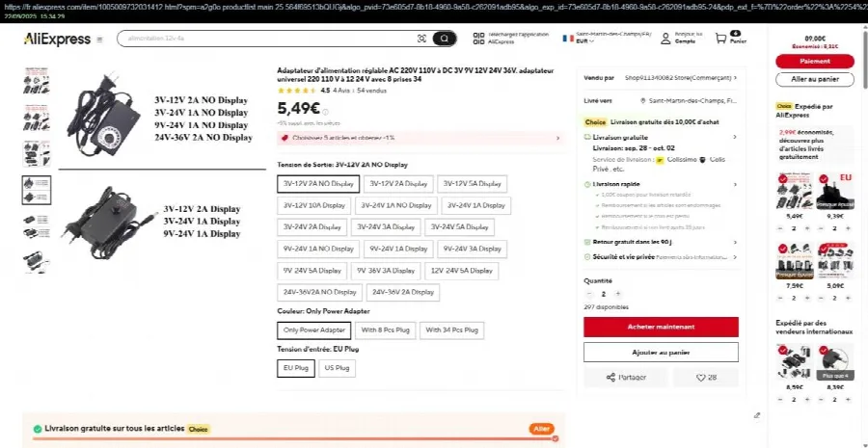This screenshot has width=868, height=448.
Task: Click the star rating next to 4.5
Action: [x=297, y=91]
